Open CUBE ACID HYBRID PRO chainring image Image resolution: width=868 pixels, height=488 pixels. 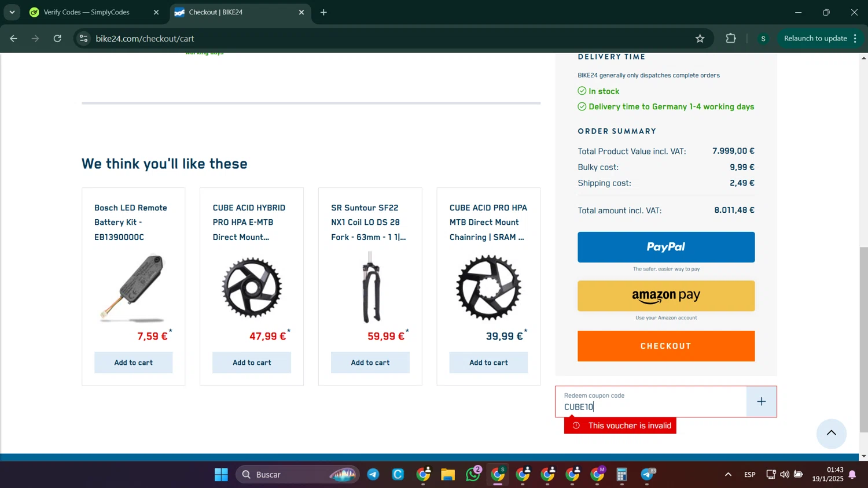252,287
